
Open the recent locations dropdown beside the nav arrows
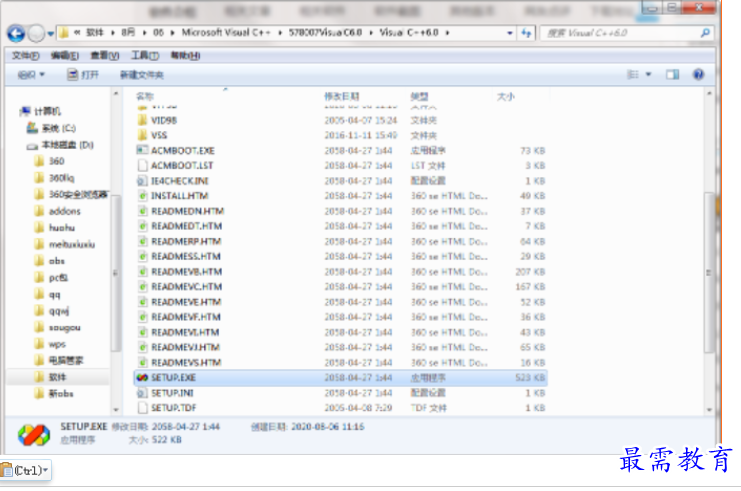(50, 34)
